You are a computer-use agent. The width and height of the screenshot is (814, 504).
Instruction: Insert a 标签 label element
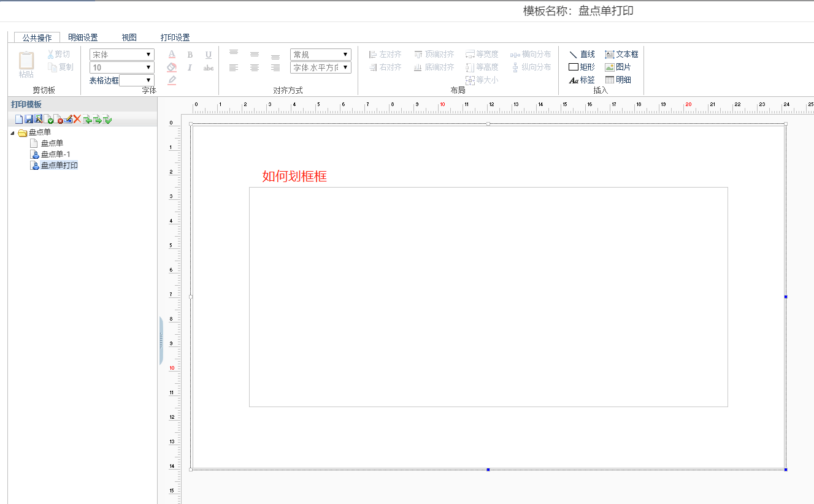(x=582, y=80)
